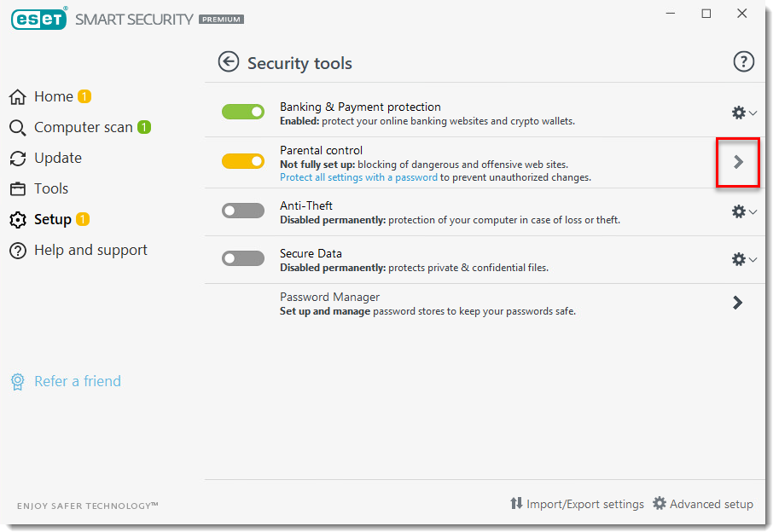
Task: Expand Parental control settings arrow
Action: point(737,161)
